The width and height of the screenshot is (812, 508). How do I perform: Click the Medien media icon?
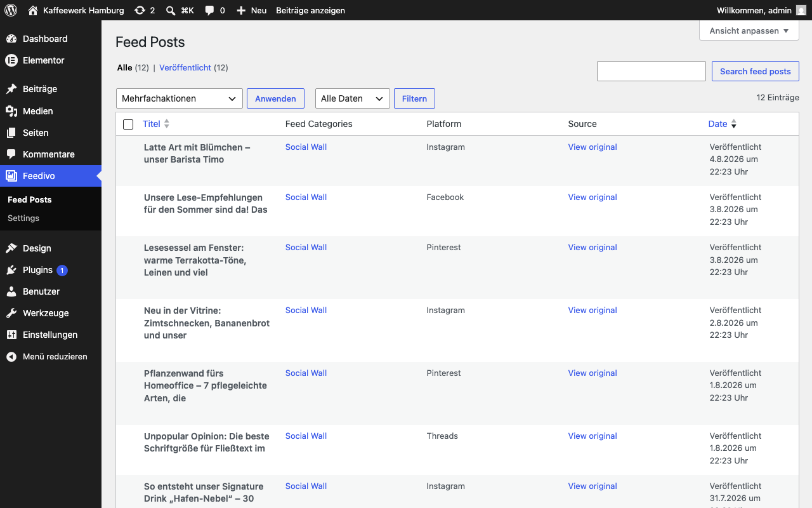pyautogui.click(x=11, y=111)
